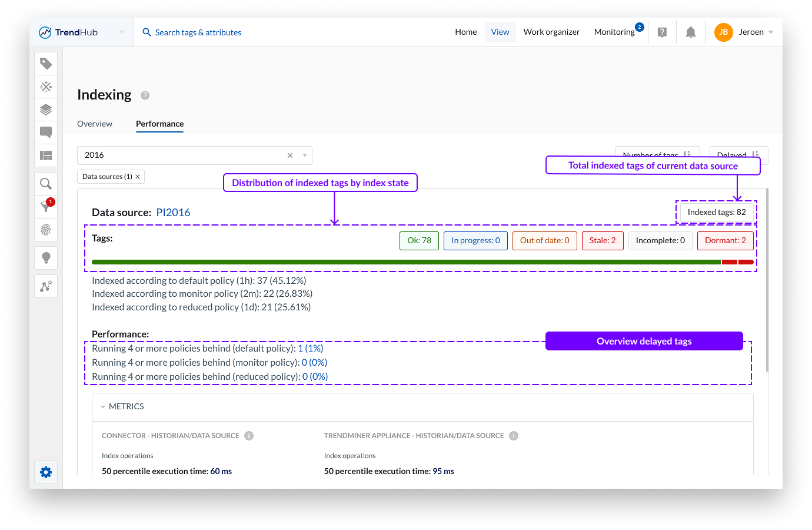The height and width of the screenshot is (530, 812).
Task: Open the tag browser sidebar icon
Action: [x=46, y=64]
